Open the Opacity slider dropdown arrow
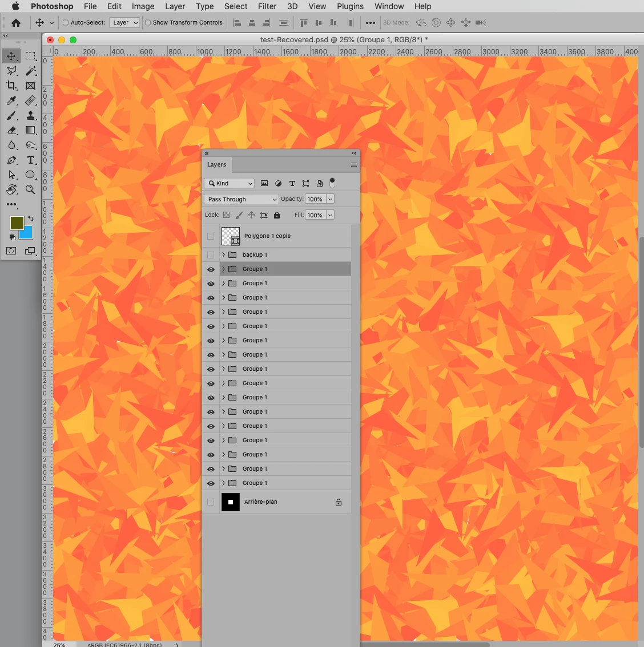 coord(330,199)
